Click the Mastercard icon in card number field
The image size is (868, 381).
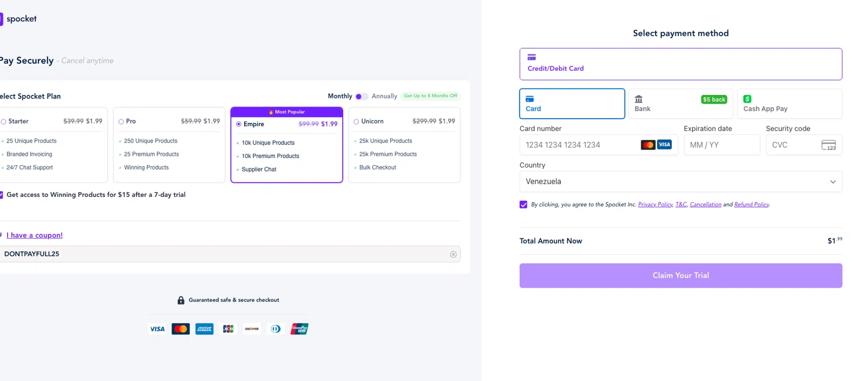[648, 145]
